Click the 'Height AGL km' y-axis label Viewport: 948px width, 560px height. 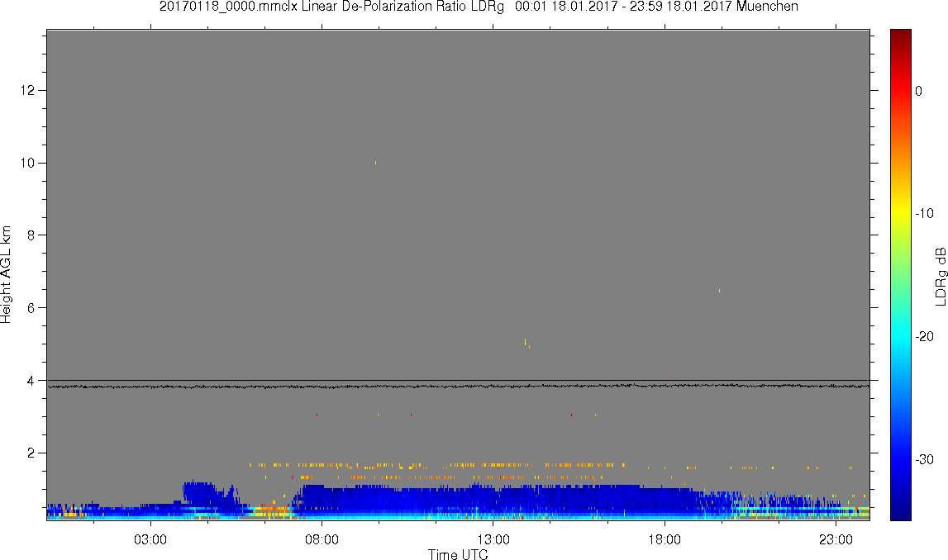point(6,274)
